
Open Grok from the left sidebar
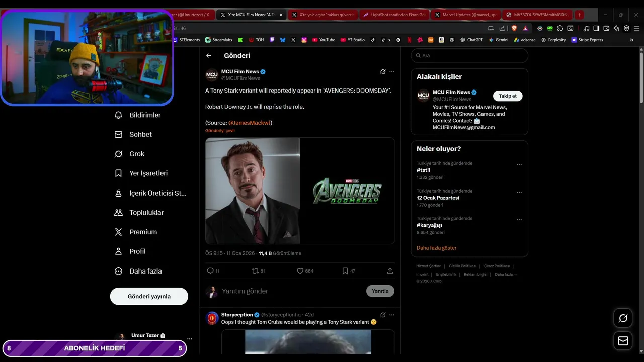(129, 154)
